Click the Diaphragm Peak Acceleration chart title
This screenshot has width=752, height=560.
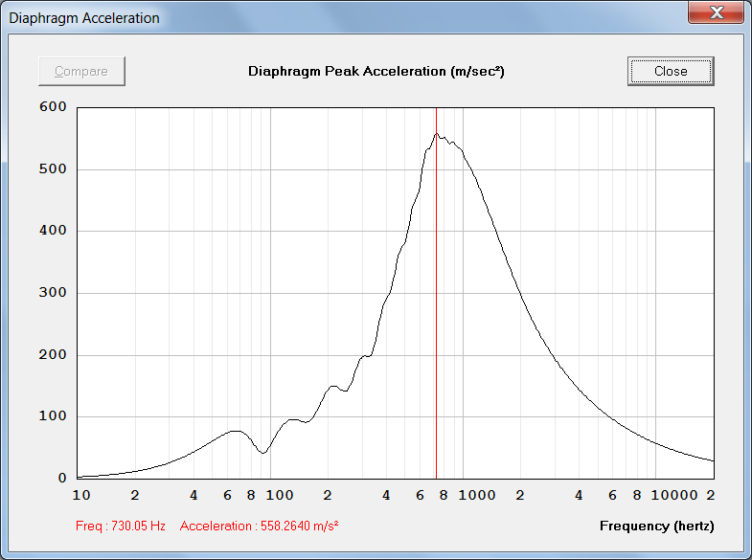coord(376,72)
